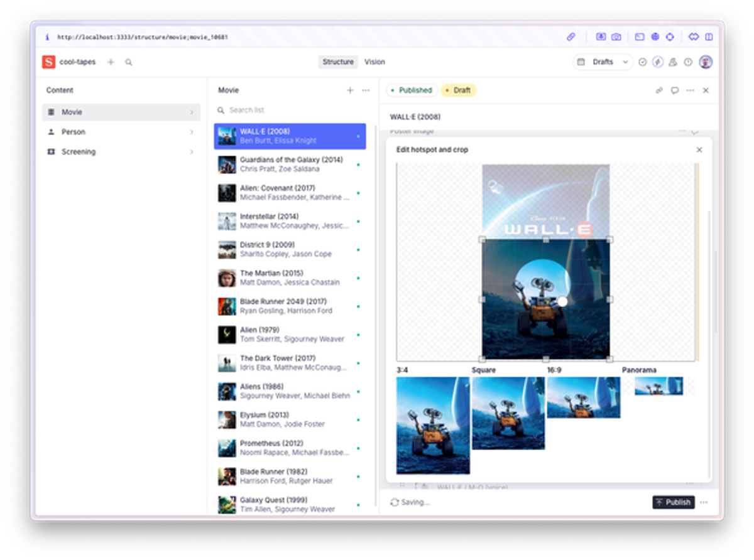Expand the Person content type chevron

[x=192, y=132]
